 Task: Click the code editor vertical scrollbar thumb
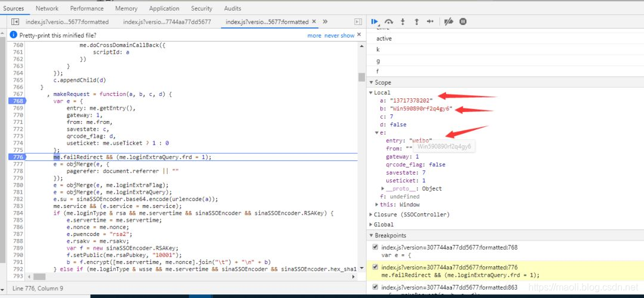361,77
